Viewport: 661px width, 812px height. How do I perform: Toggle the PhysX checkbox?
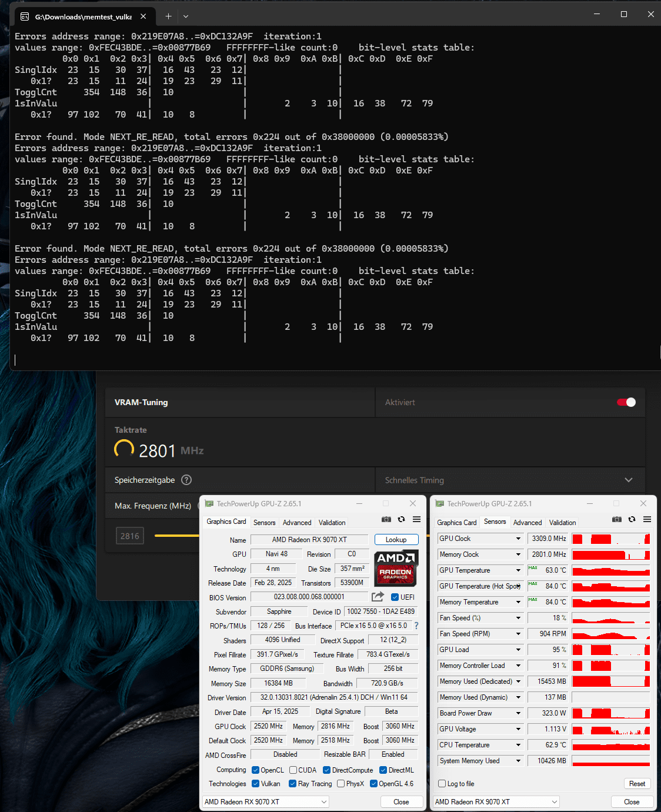click(340, 783)
